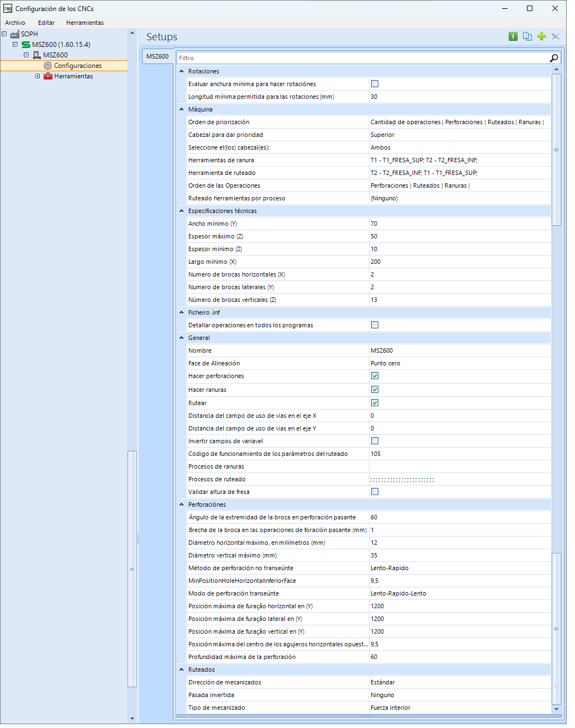Screen dimensions: 575x728
Task: Expand the Herramientas tree node
Action: click(37, 76)
